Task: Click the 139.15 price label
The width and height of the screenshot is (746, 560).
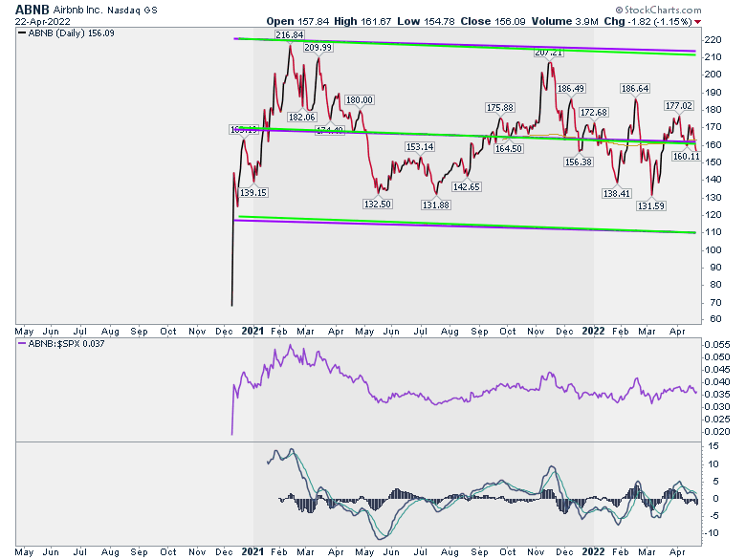Action: pyautogui.click(x=253, y=192)
